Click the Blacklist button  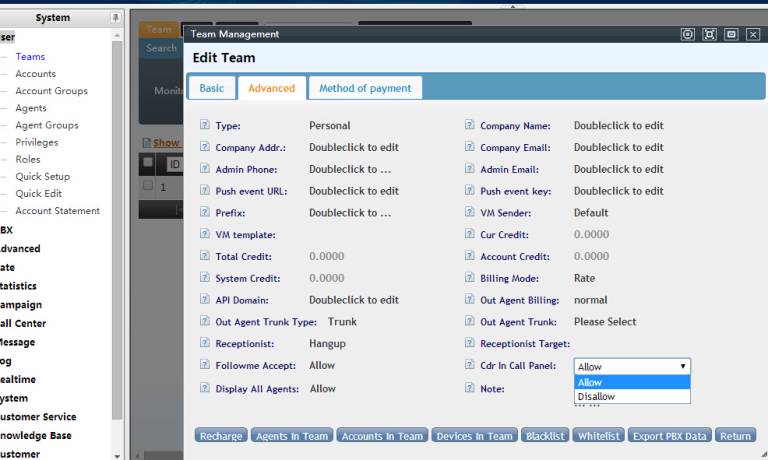pyautogui.click(x=546, y=436)
